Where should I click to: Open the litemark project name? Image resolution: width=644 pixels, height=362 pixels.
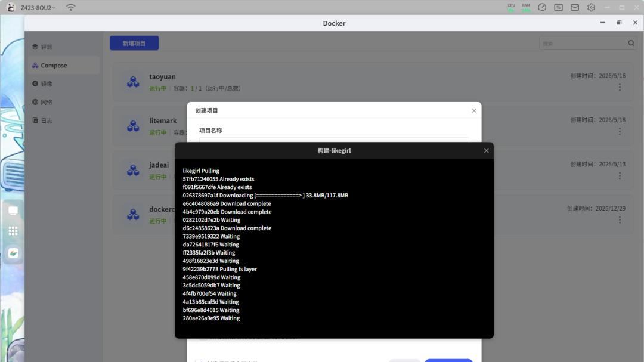pyautogui.click(x=163, y=121)
